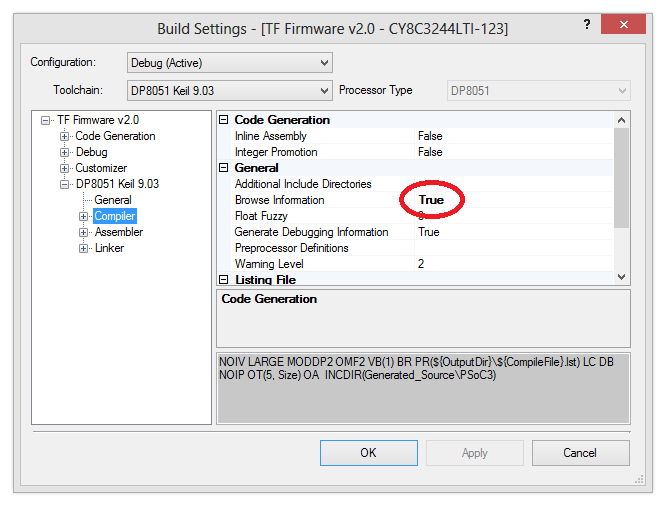The width and height of the screenshot is (668, 505).
Task: Collapse the Code Generation property section
Action: [x=224, y=120]
